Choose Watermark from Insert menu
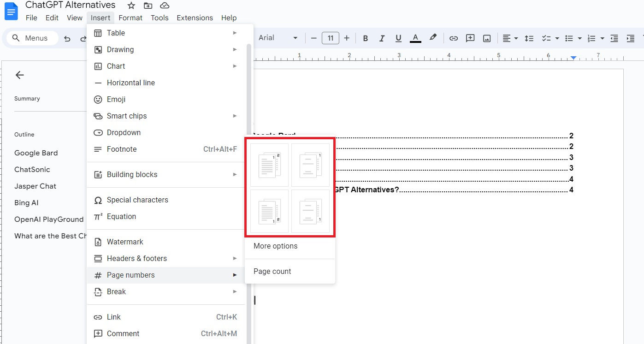The width and height of the screenshot is (644, 344). pyautogui.click(x=166, y=242)
